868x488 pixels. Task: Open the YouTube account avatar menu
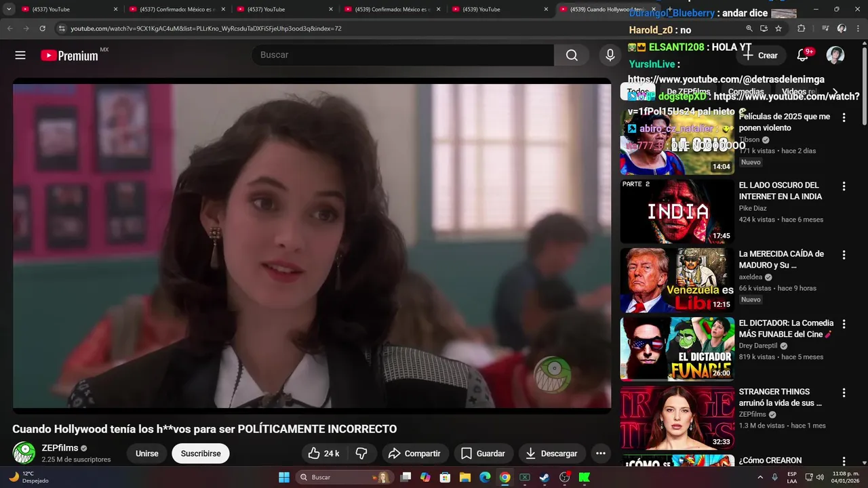pos(835,56)
